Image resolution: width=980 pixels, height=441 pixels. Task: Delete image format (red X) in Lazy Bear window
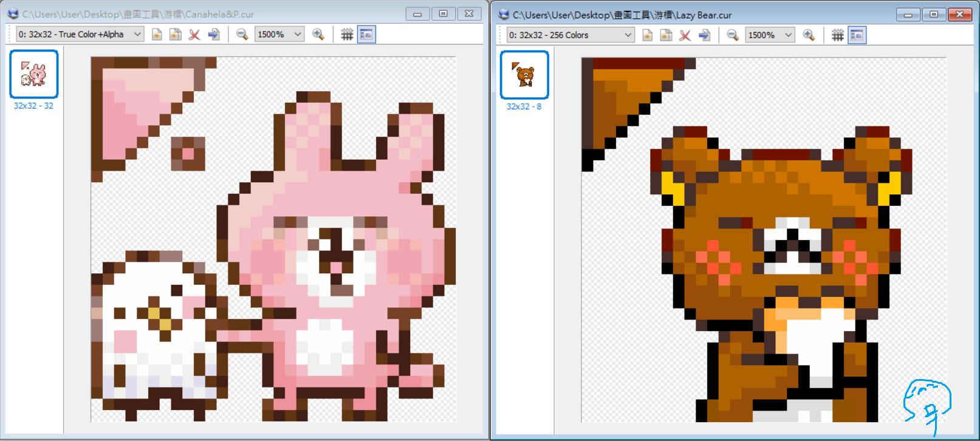pyautogui.click(x=685, y=35)
